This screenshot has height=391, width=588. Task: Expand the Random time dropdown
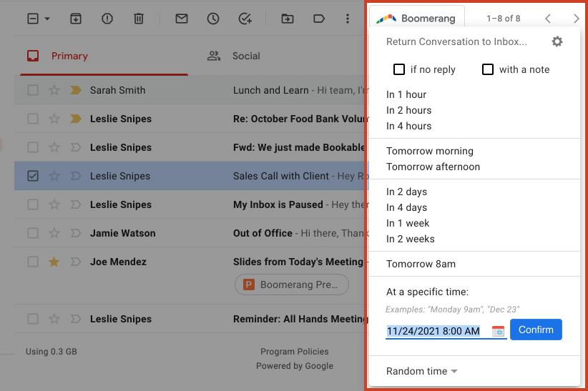422,371
